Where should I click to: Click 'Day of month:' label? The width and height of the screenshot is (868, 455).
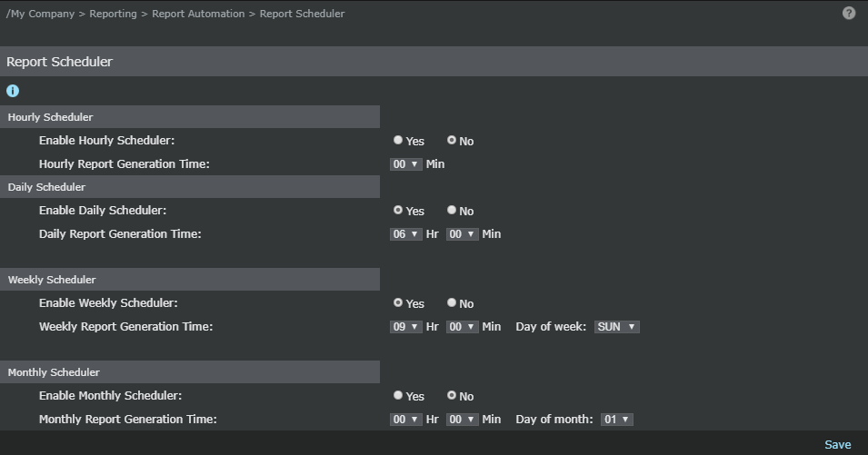tap(554, 420)
